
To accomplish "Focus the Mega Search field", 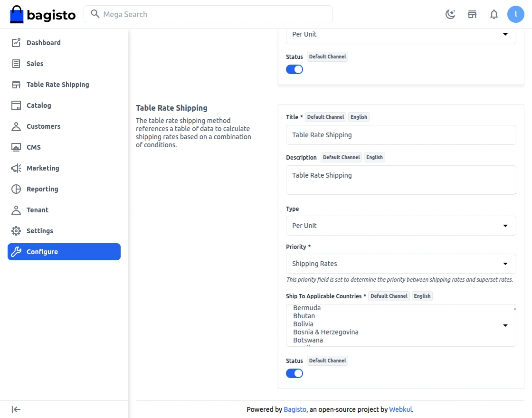I will click(x=208, y=14).
